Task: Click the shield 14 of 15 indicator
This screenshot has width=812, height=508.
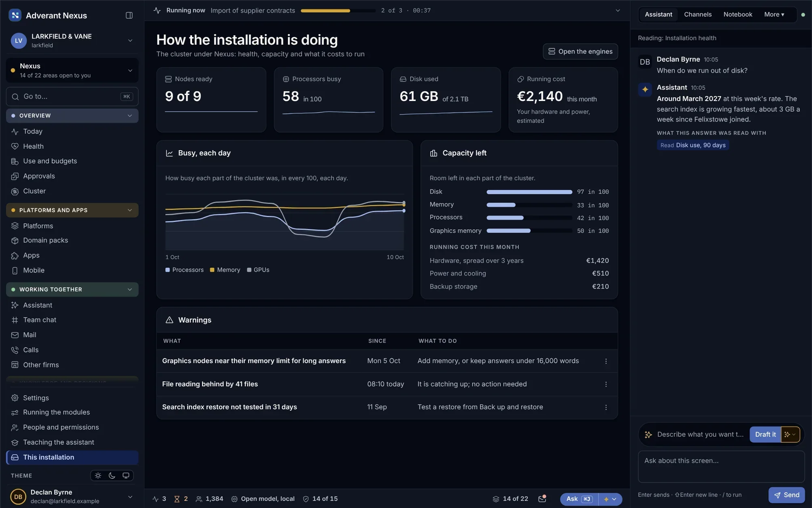Action: (x=320, y=499)
